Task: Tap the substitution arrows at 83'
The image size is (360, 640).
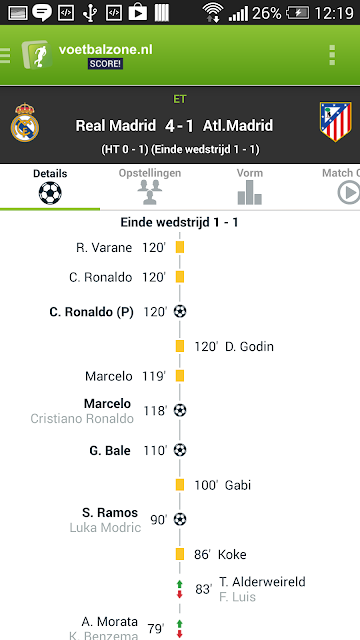Action: point(179,589)
